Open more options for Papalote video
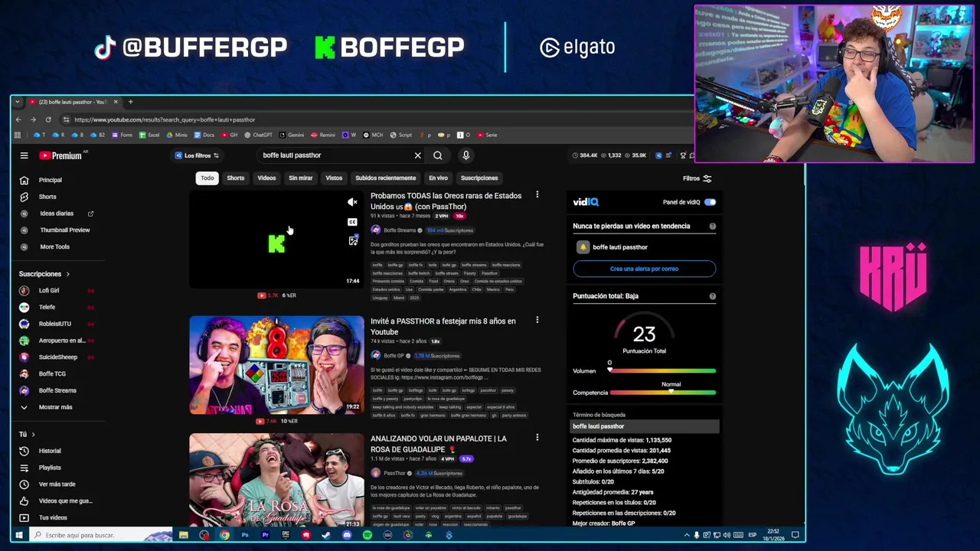980x551 pixels. [x=537, y=438]
